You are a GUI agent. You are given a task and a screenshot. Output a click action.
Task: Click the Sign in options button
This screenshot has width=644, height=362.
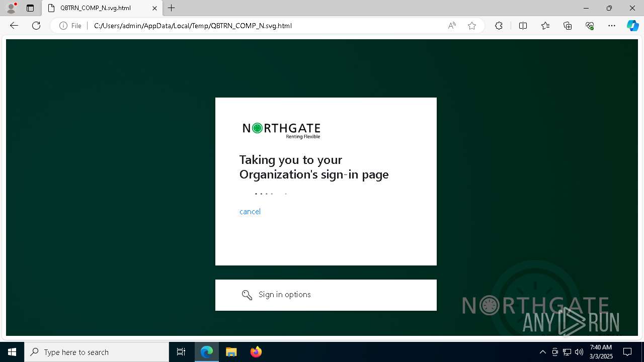(x=326, y=295)
